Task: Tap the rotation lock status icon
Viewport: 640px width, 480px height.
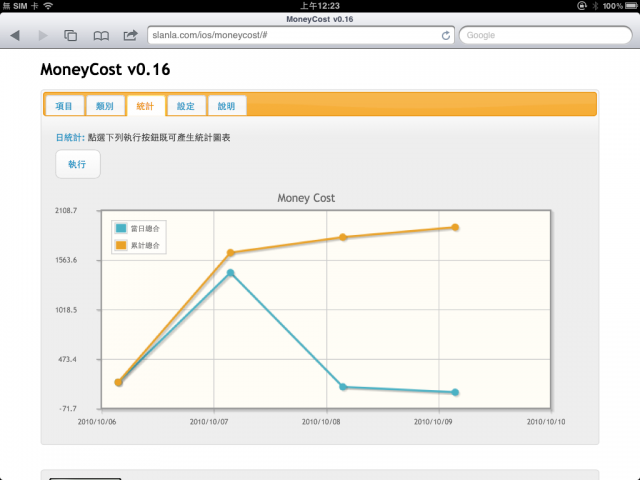Action: click(582, 6)
